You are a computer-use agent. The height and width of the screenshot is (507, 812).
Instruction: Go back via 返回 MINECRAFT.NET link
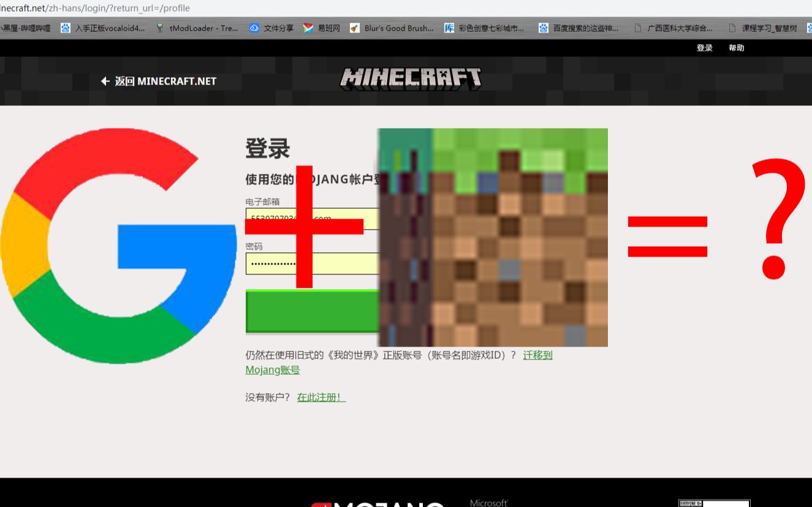159,81
